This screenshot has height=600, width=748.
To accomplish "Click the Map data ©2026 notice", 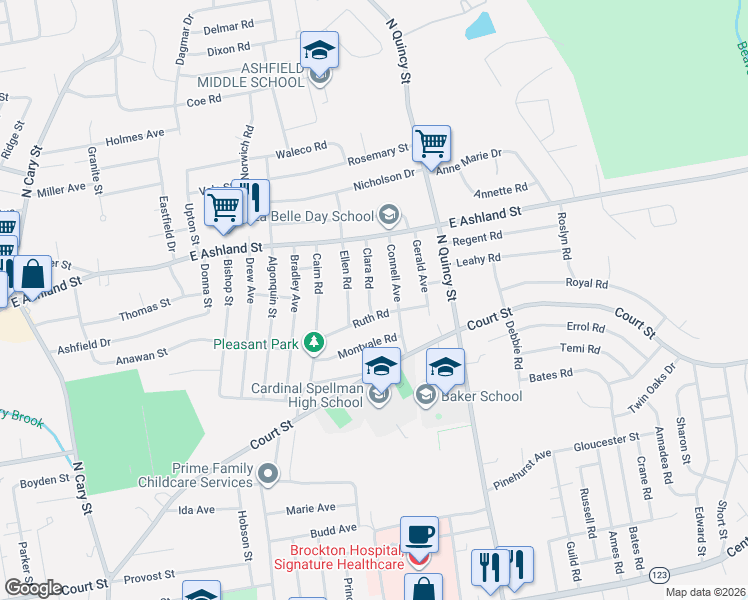I will (706, 592).
